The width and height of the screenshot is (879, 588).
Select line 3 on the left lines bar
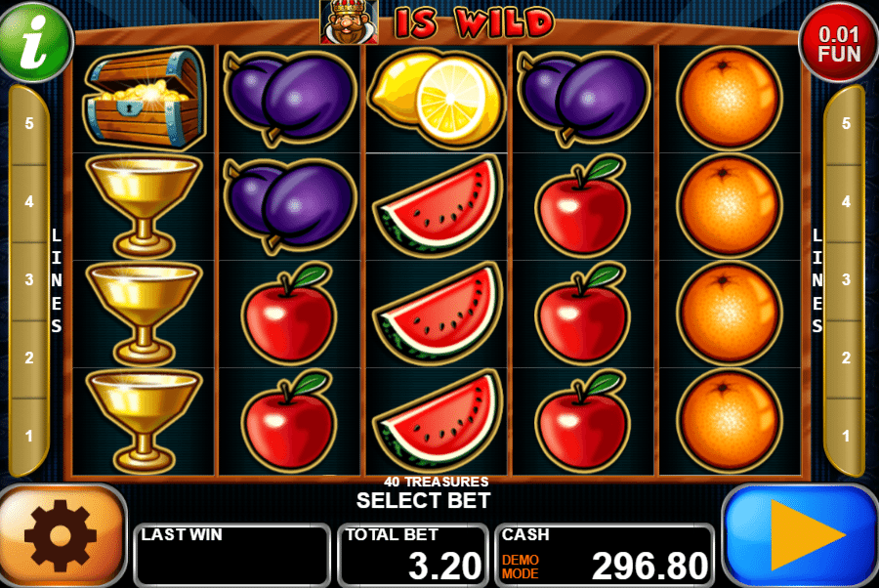click(x=29, y=279)
